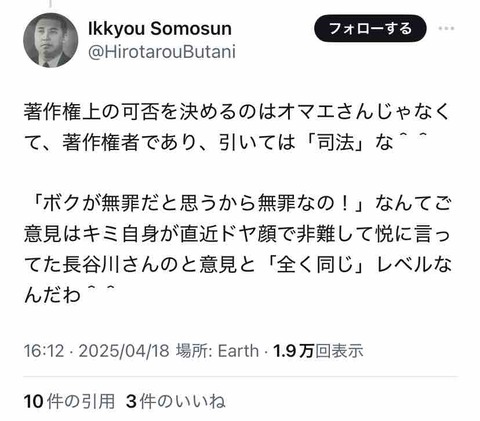Open the Ikkyou Somosun display name

160,28
